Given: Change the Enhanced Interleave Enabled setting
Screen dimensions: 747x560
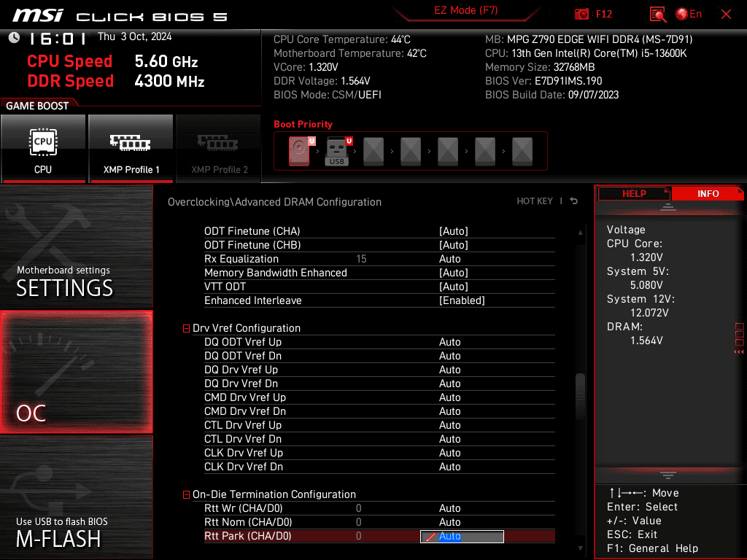Looking at the screenshot, I should pos(462,300).
